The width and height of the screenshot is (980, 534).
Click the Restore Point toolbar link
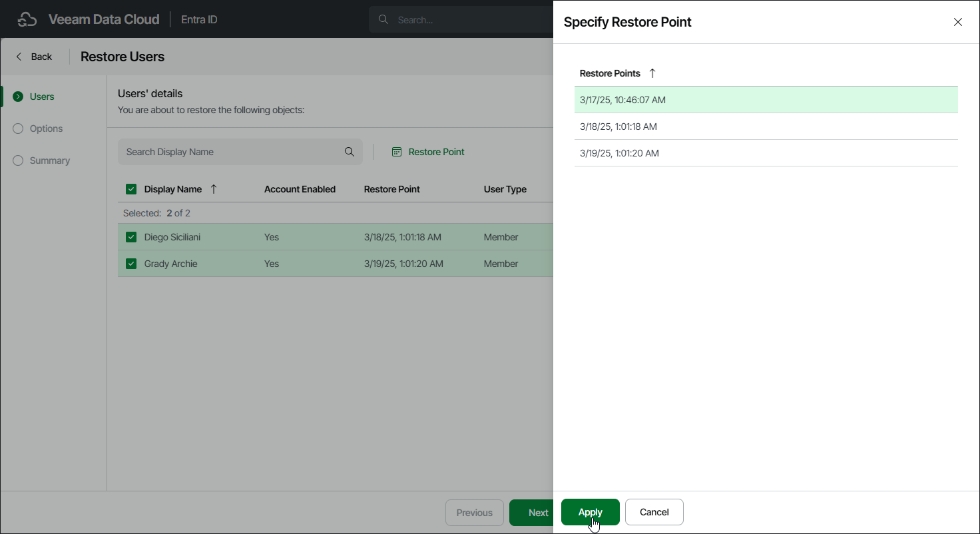[428, 152]
